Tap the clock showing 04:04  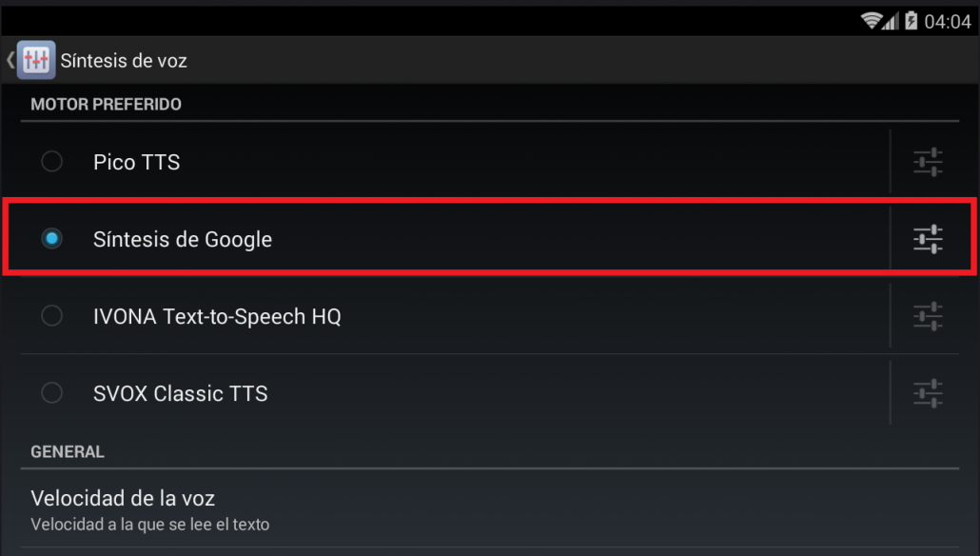(948, 22)
